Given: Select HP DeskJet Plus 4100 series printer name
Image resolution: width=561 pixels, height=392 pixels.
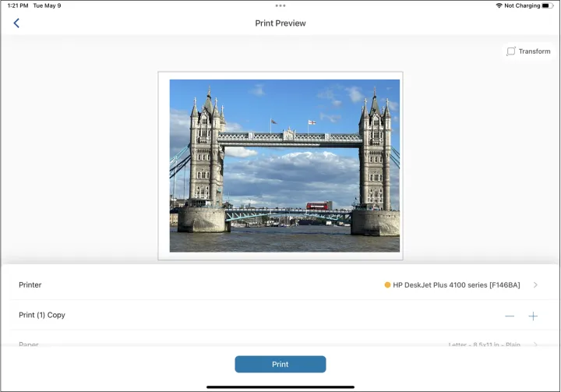Looking at the screenshot, I should tap(456, 285).
